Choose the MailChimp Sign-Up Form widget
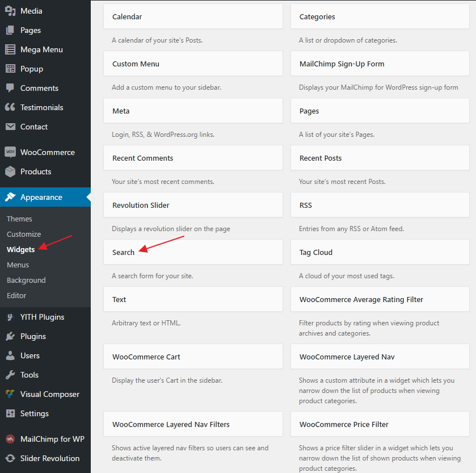This screenshot has height=473, width=476. pyautogui.click(x=380, y=64)
